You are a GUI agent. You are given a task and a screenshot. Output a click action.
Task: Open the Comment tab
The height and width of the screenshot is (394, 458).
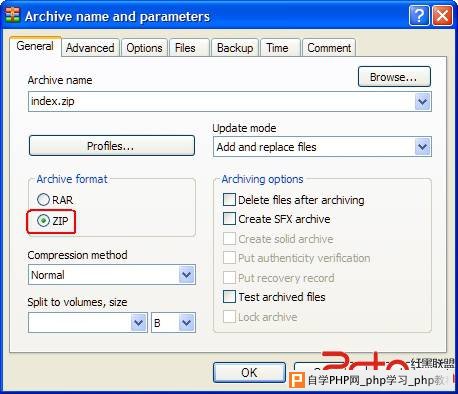click(x=329, y=48)
